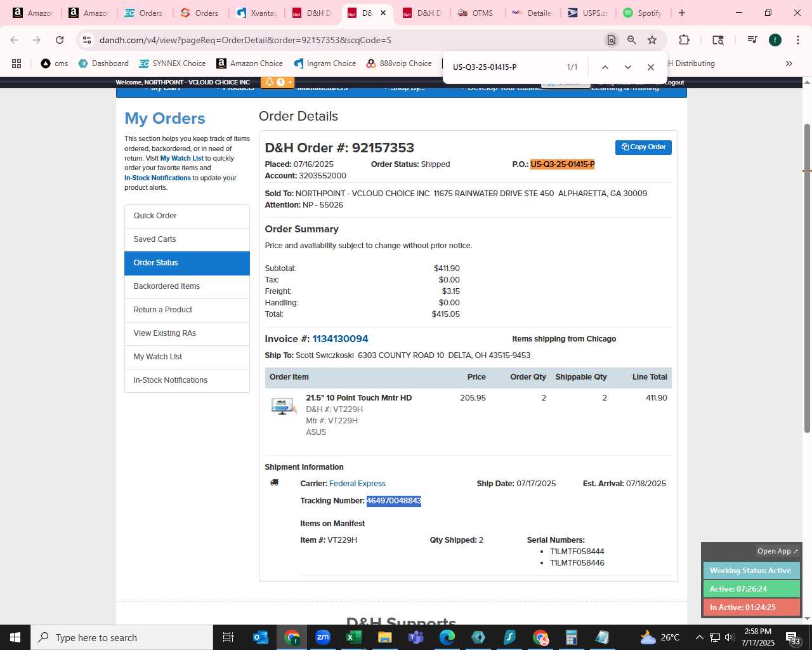Open the Chrome profile avatar
This screenshot has width=812, height=650.
tap(775, 40)
